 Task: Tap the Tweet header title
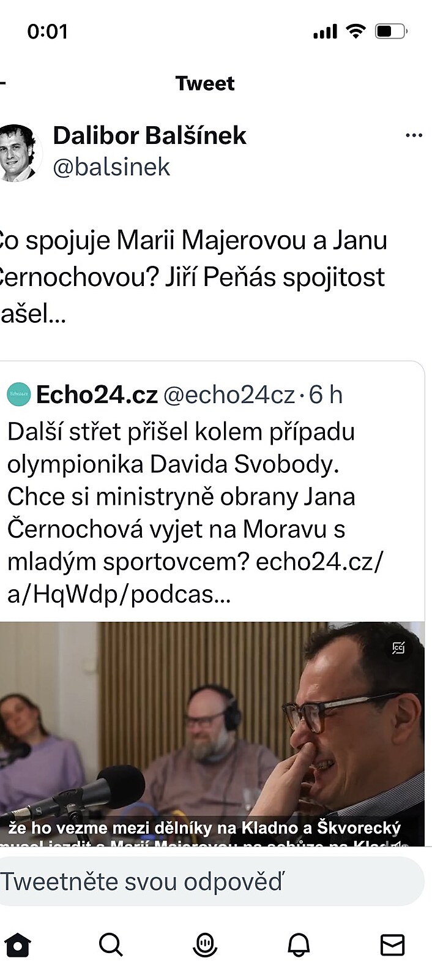pos(205,83)
